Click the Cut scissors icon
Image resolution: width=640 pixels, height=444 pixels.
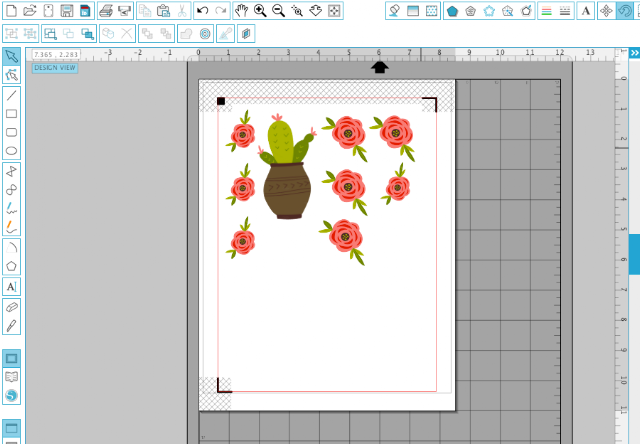point(182,11)
